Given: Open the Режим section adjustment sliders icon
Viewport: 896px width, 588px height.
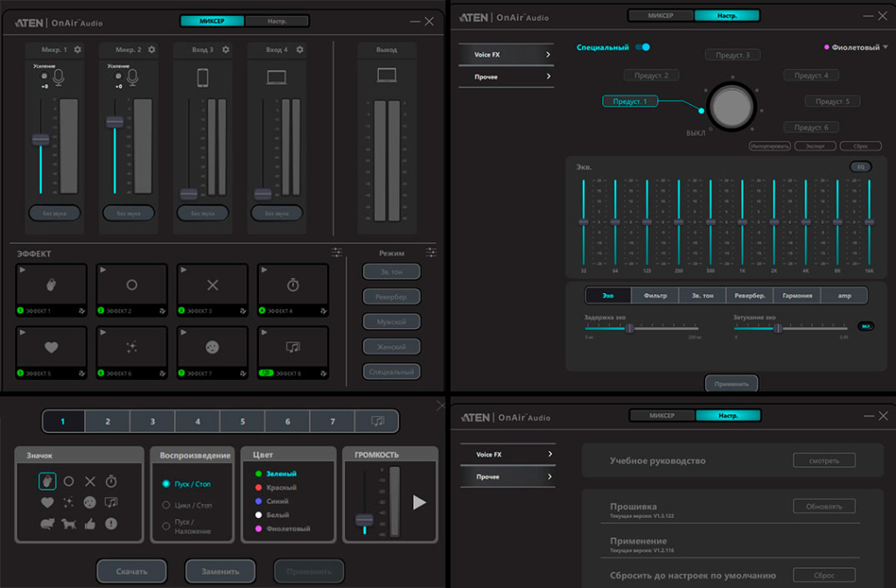Looking at the screenshot, I should pyautogui.click(x=430, y=252).
